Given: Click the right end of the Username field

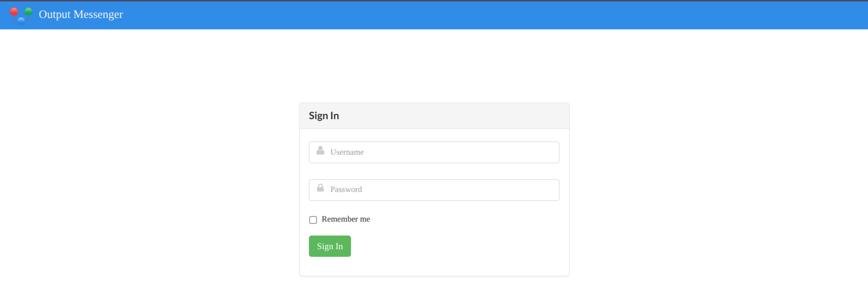Looking at the screenshot, I should tap(549, 152).
